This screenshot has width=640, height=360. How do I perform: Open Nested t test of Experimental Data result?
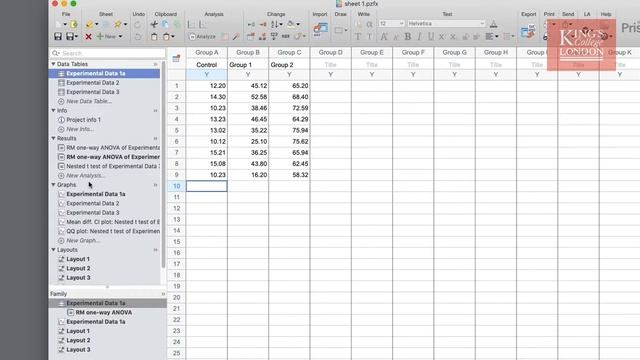tap(113, 166)
